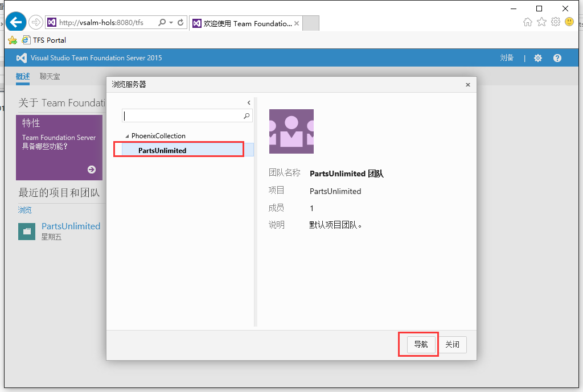Open the PartsUnlimited recent project link
583x392 pixels.
(x=71, y=226)
